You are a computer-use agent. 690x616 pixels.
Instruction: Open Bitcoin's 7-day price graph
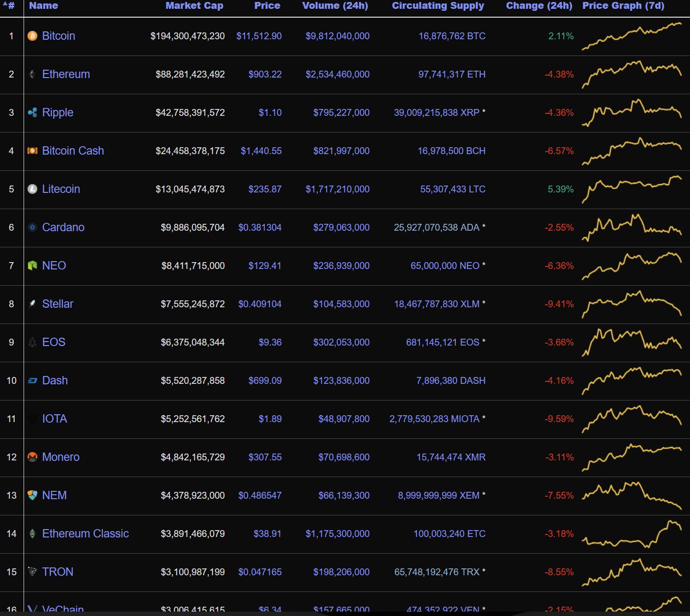(x=632, y=36)
